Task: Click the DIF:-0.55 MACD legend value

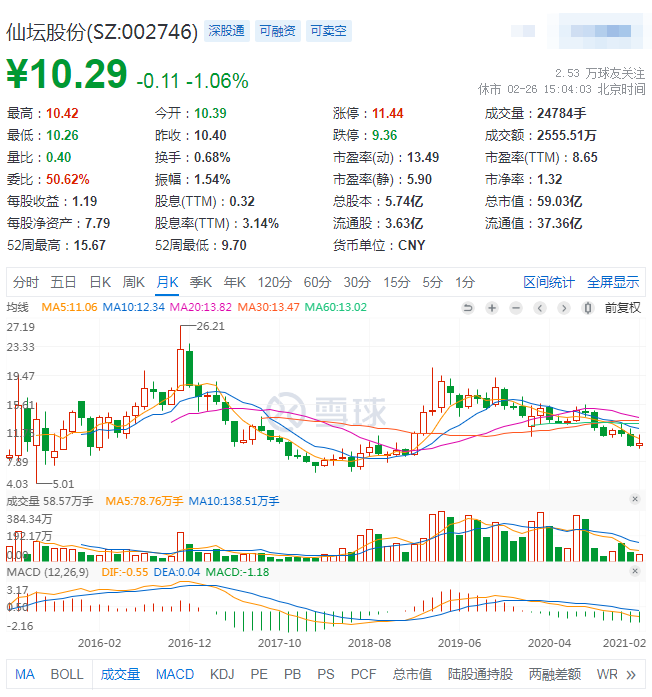Action: click(124, 572)
